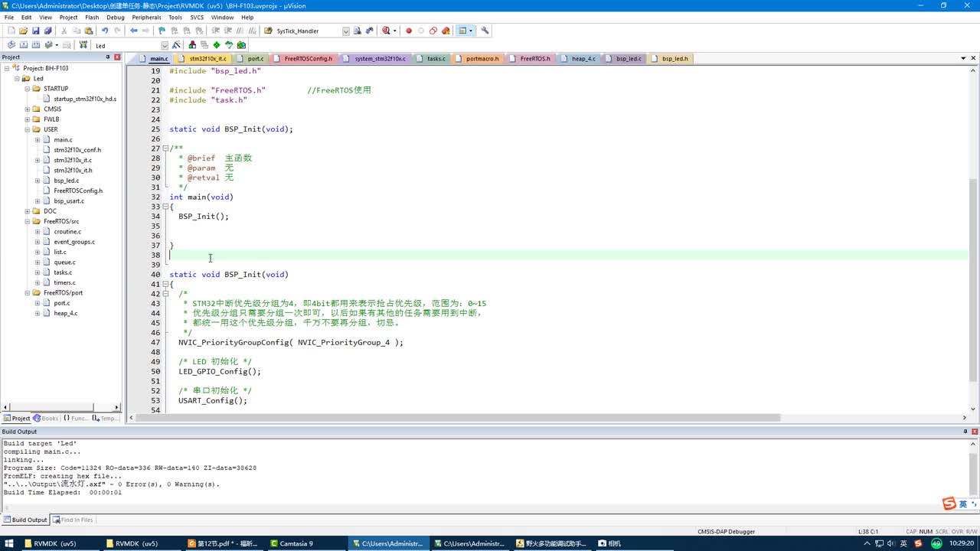The width and height of the screenshot is (980, 551).
Task: Start the debug session (magnifier d icon)
Action: 387,31
